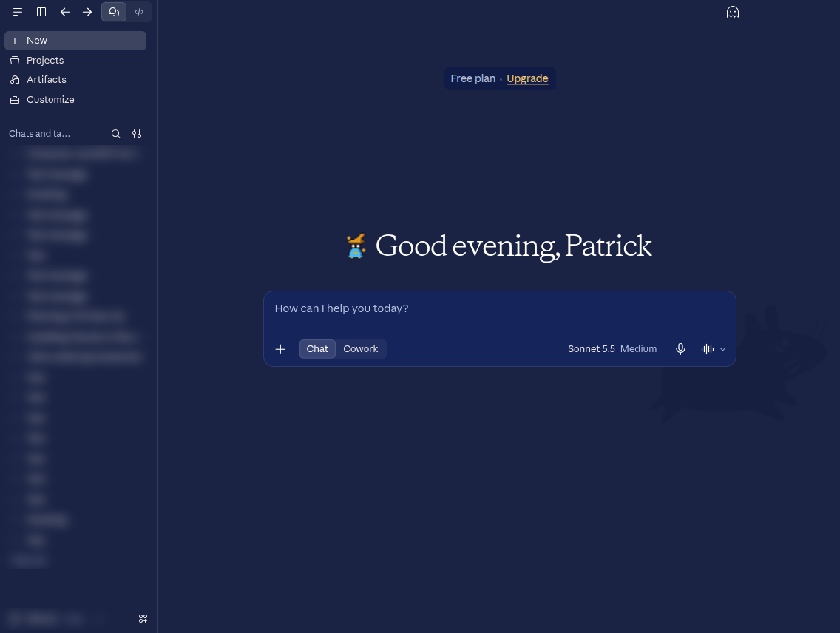
Task: Start a New chat
Action: point(75,41)
